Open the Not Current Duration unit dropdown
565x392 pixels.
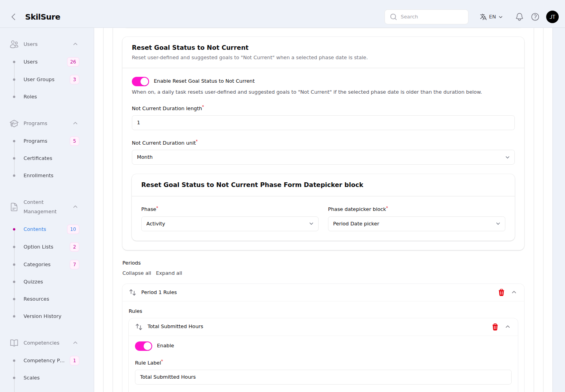click(323, 157)
